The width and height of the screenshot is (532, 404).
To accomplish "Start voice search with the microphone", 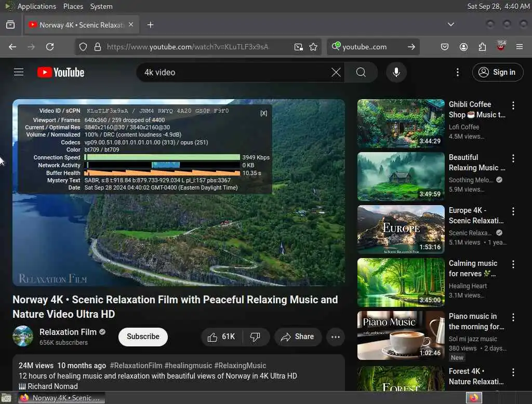I will (396, 72).
